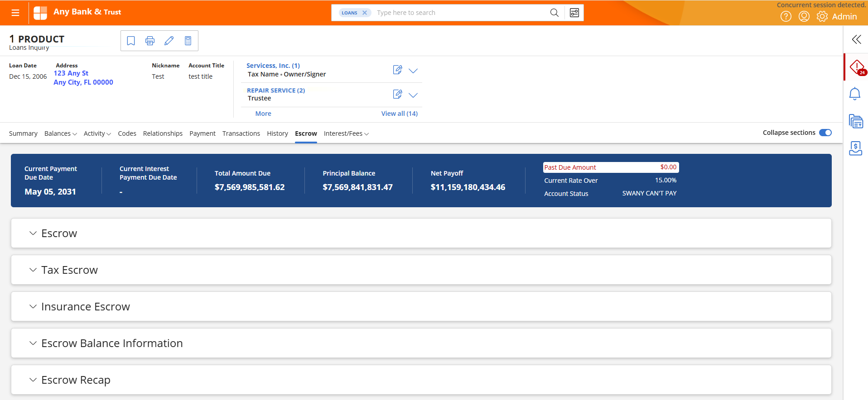Open the payment dollar tray icon

pyautogui.click(x=855, y=148)
